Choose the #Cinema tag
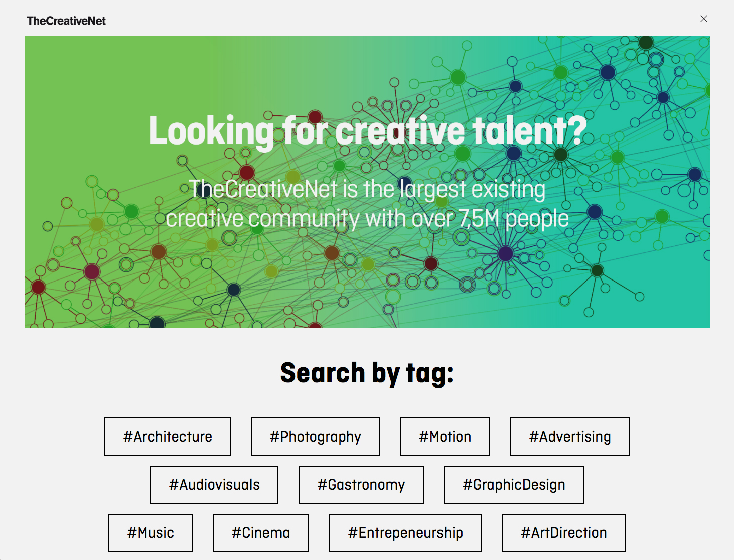Screen dimensions: 734x560 (261, 533)
